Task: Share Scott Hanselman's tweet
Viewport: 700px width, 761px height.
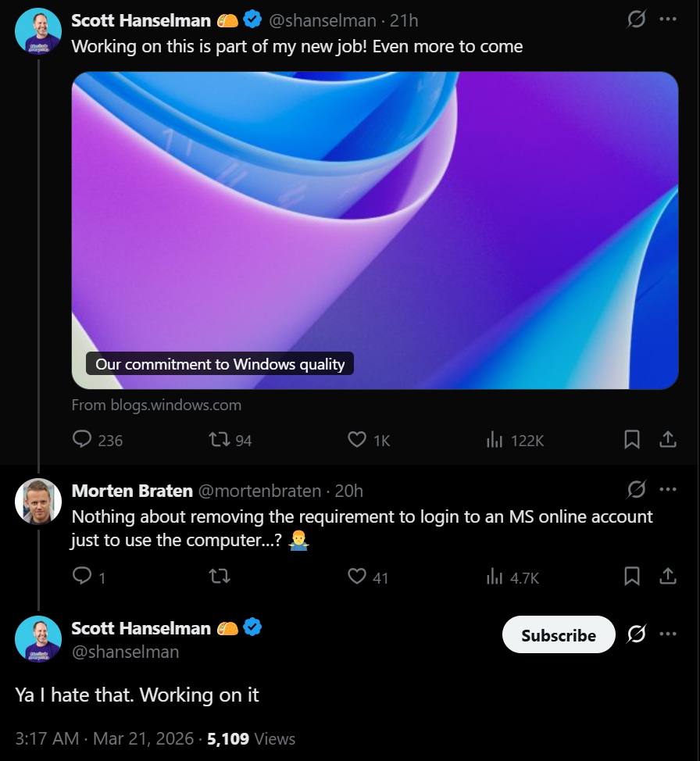Action: pyautogui.click(x=668, y=440)
